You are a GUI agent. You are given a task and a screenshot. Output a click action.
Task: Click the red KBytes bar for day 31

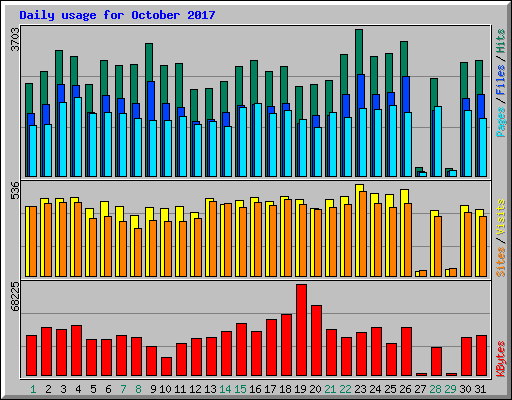pyautogui.click(x=481, y=356)
